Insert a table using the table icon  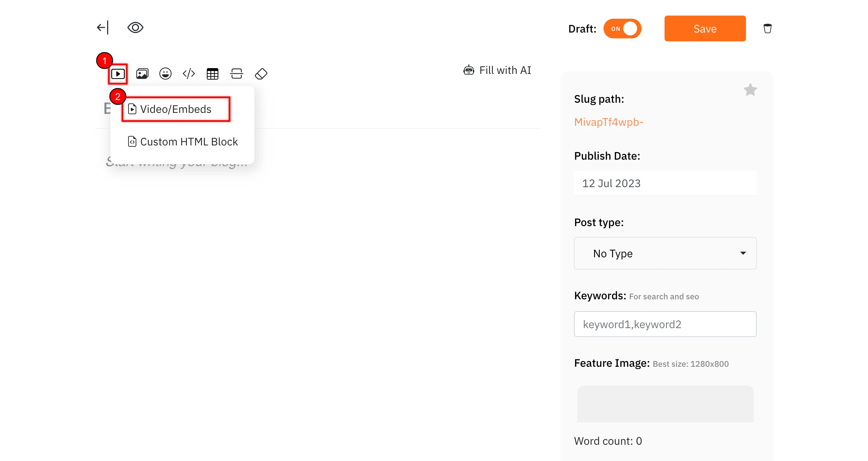(x=213, y=74)
